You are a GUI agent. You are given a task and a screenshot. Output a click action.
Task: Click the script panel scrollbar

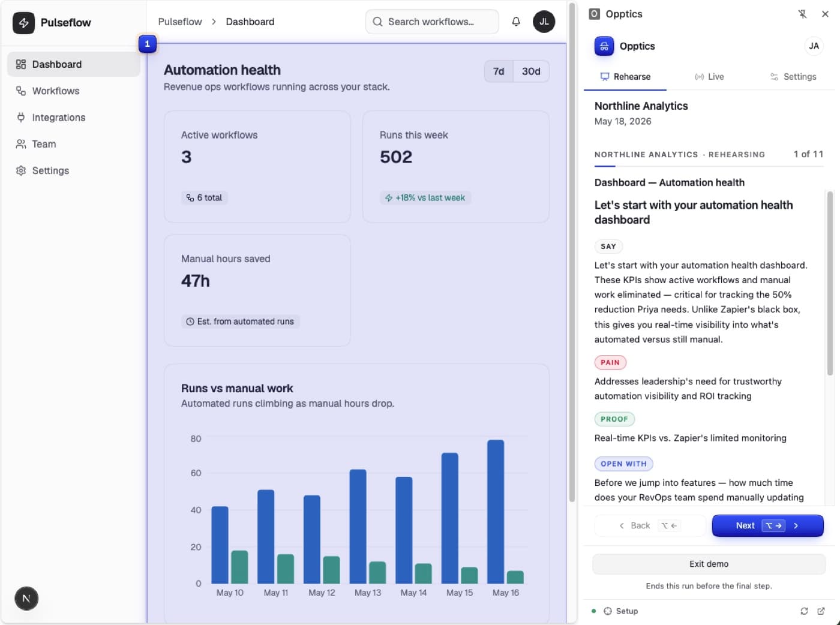(x=830, y=284)
